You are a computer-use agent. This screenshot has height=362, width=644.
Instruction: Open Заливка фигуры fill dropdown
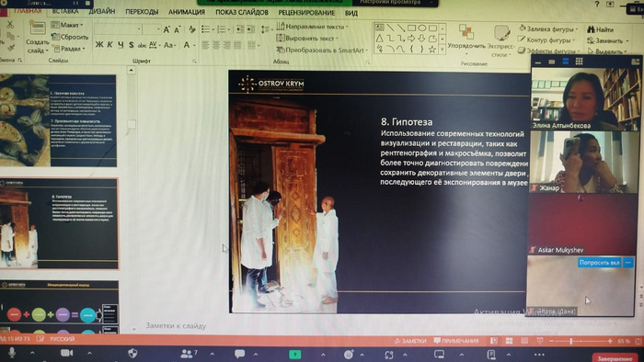click(x=548, y=28)
